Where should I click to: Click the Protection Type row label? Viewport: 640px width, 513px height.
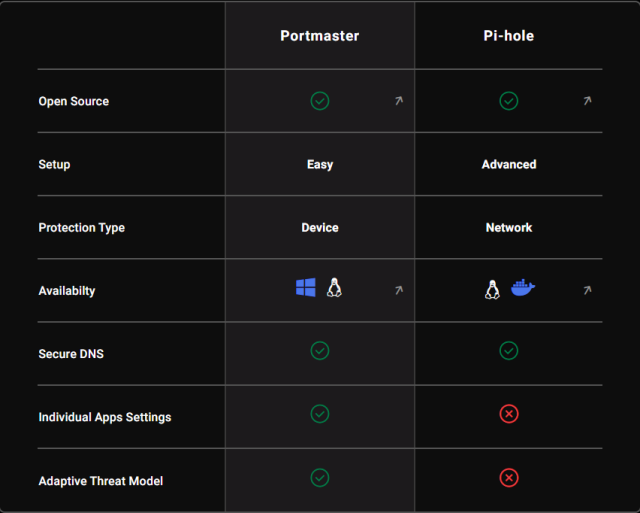click(82, 228)
